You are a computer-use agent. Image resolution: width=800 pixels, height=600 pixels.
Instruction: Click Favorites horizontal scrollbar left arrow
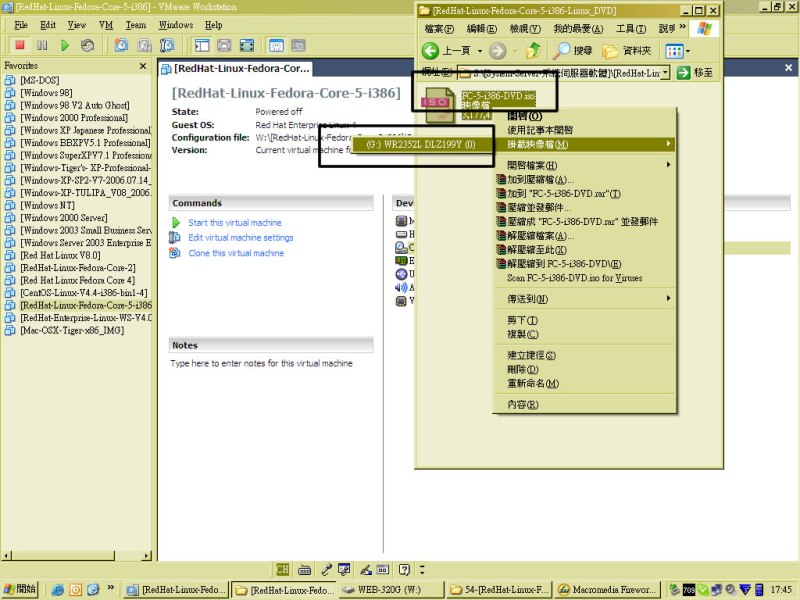[6, 555]
